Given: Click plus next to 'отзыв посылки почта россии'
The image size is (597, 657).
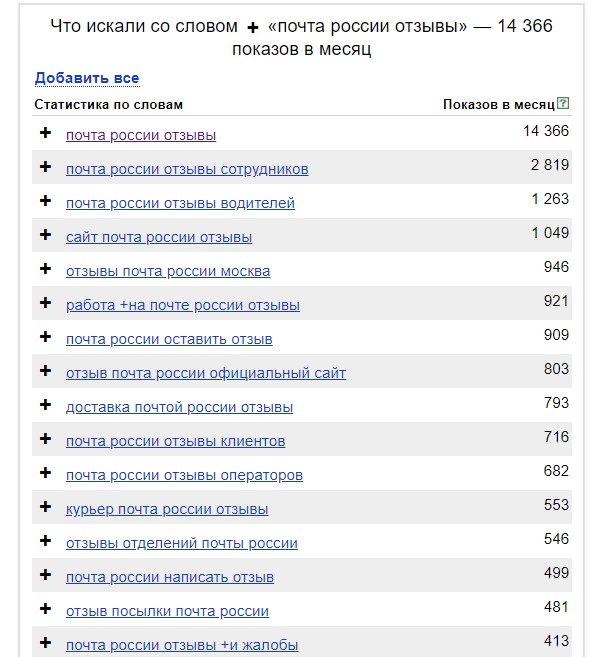Looking at the screenshot, I should [x=45, y=608].
